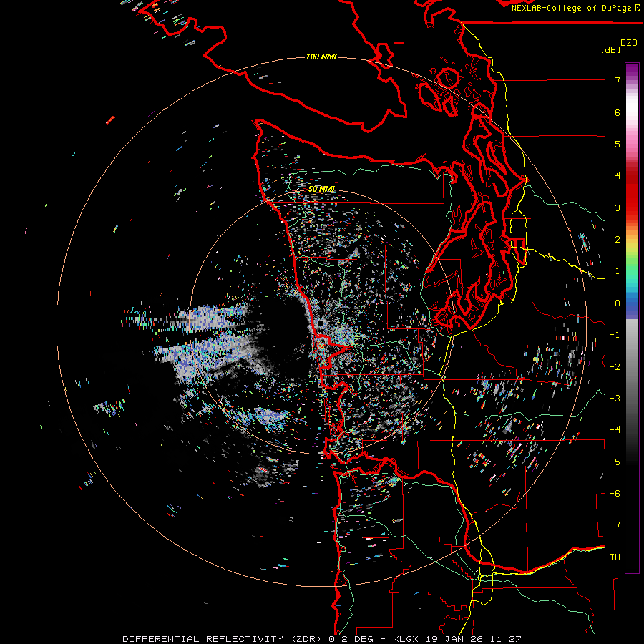Click the -7 value on color scale
Screen dimensions: 644x644
pos(615,525)
